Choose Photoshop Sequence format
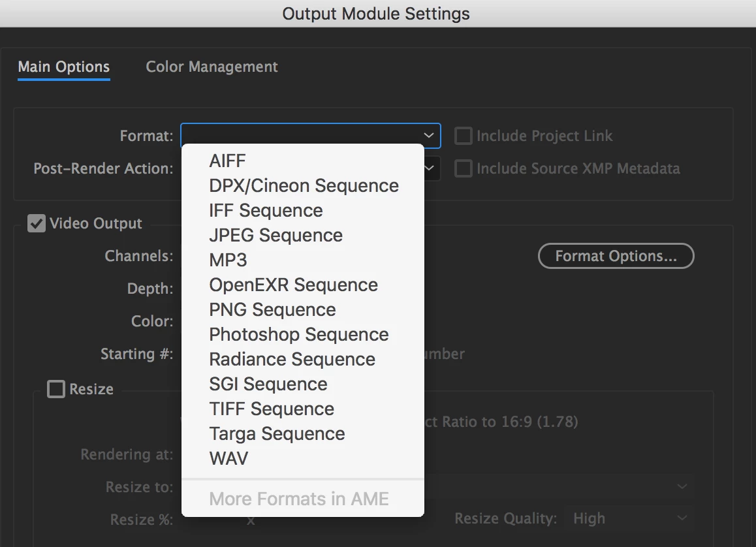This screenshot has width=756, height=547. (x=298, y=334)
